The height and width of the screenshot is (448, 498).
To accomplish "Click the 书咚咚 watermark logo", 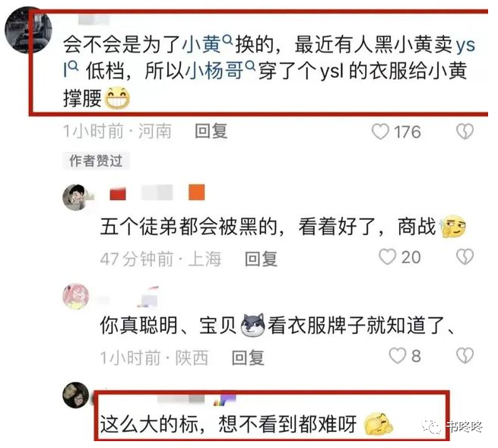I will click(x=452, y=427).
